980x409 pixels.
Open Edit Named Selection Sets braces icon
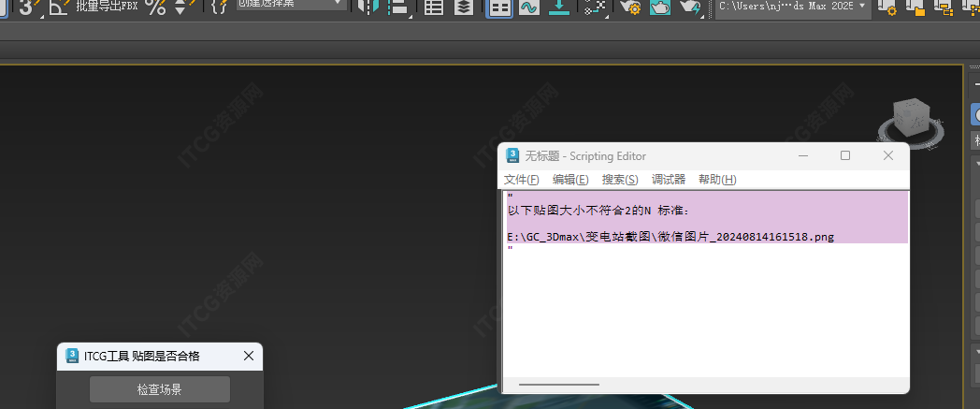(x=219, y=7)
